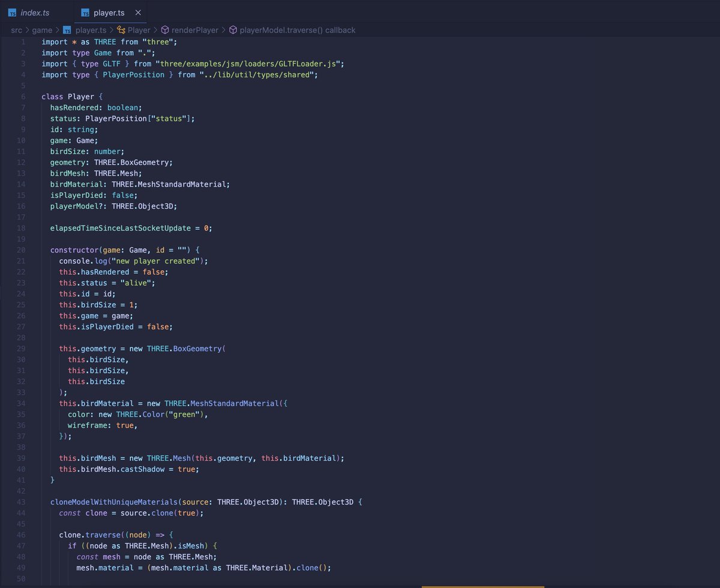Viewport: 720px width, 588px height.
Task: Open the renderPlayer breadcrumb
Action: click(194, 30)
